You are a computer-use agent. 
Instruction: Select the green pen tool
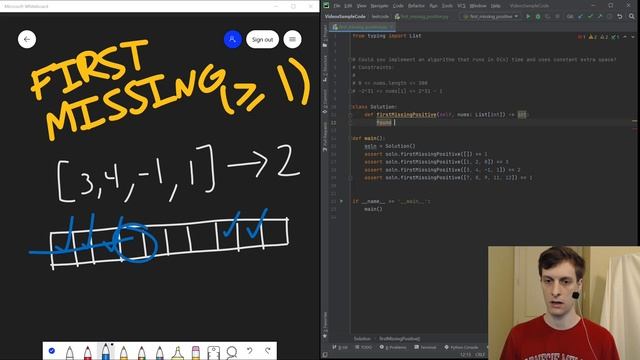(142, 352)
